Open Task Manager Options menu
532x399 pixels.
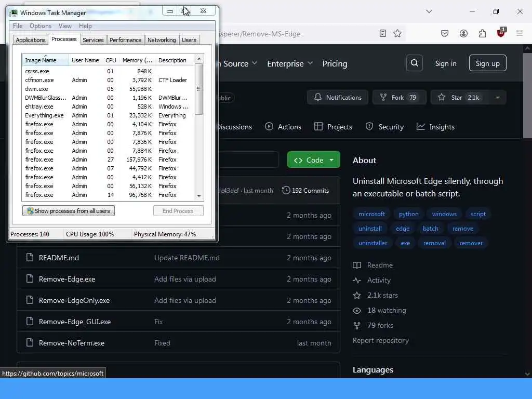click(41, 26)
